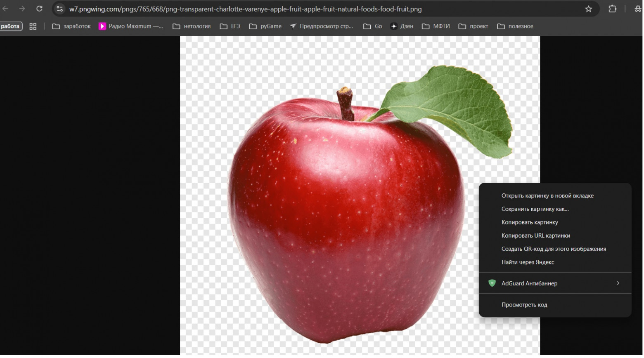
Task: Reload the page with the refresh icon
Action: click(39, 9)
